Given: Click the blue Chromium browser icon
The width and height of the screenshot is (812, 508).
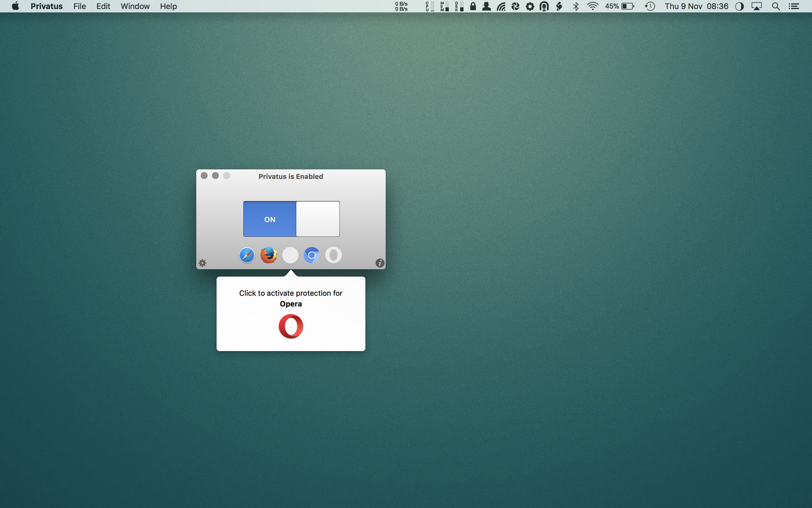Looking at the screenshot, I should click(x=312, y=255).
